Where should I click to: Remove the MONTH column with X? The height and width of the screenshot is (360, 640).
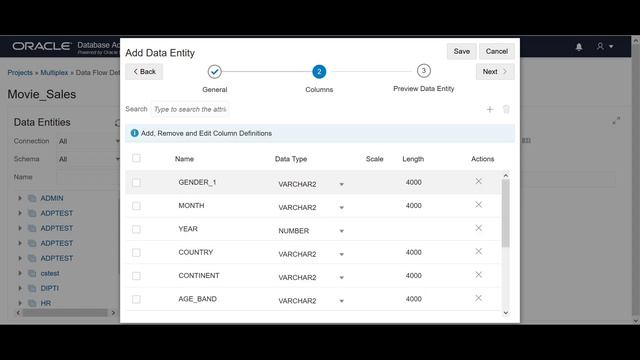coord(478,204)
